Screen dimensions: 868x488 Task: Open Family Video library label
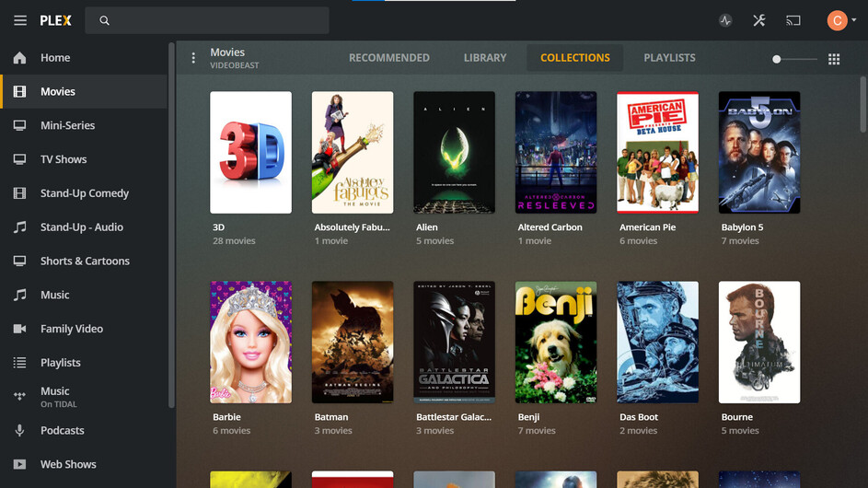72,329
